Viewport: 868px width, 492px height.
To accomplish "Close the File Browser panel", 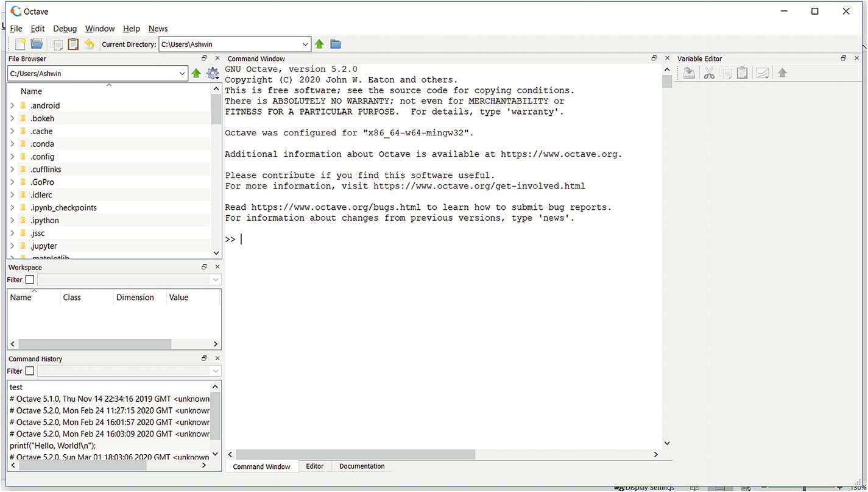I will click(x=217, y=59).
